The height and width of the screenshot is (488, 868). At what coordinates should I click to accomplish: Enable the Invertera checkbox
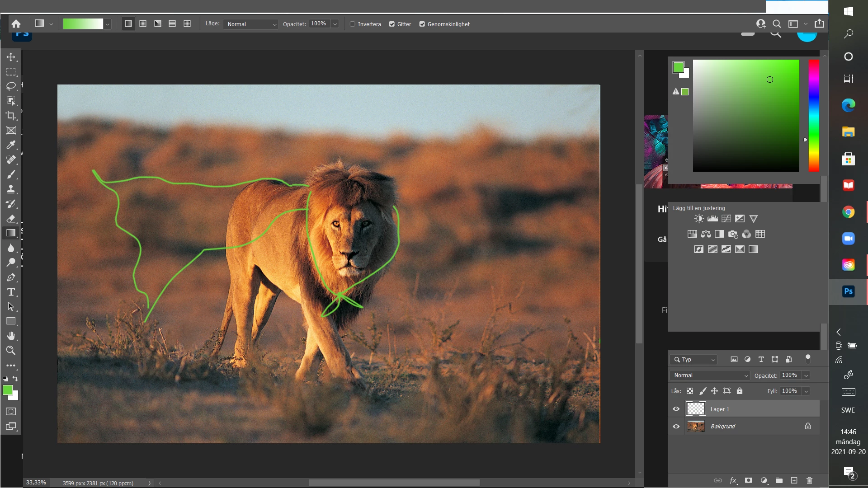coord(353,24)
